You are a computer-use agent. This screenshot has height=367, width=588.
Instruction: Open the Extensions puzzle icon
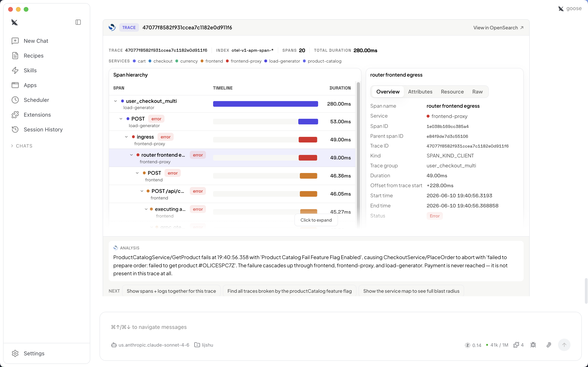click(x=15, y=115)
